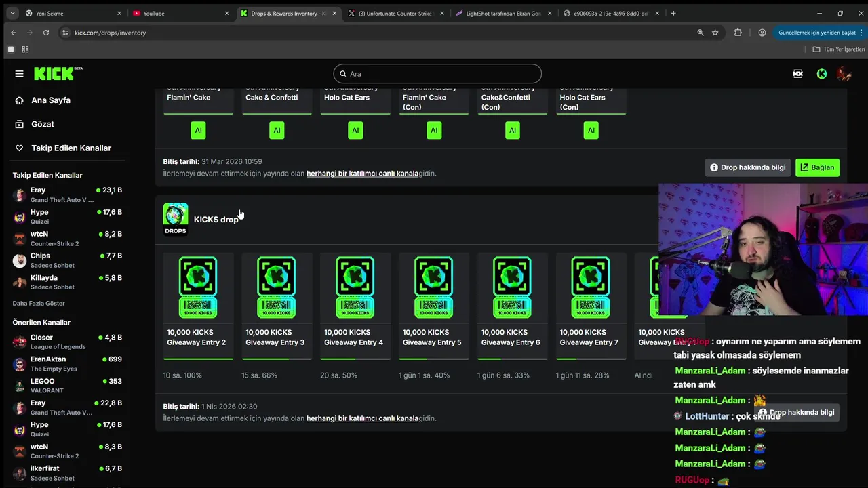868x488 pixels.
Task: Click the green Bağlan button
Action: point(817,167)
